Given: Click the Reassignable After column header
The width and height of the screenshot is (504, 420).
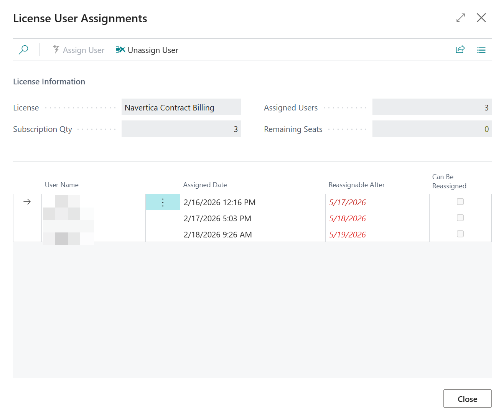Looking at the screenshot, I should 356,184.
